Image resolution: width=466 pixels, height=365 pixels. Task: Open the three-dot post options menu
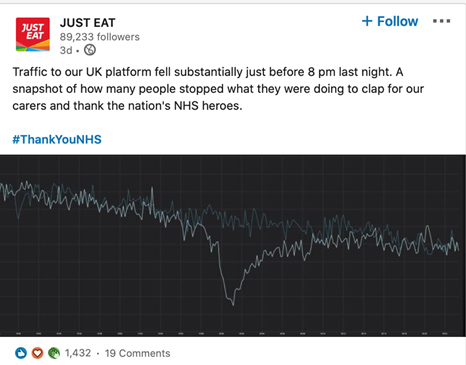(x=441, y=21)
